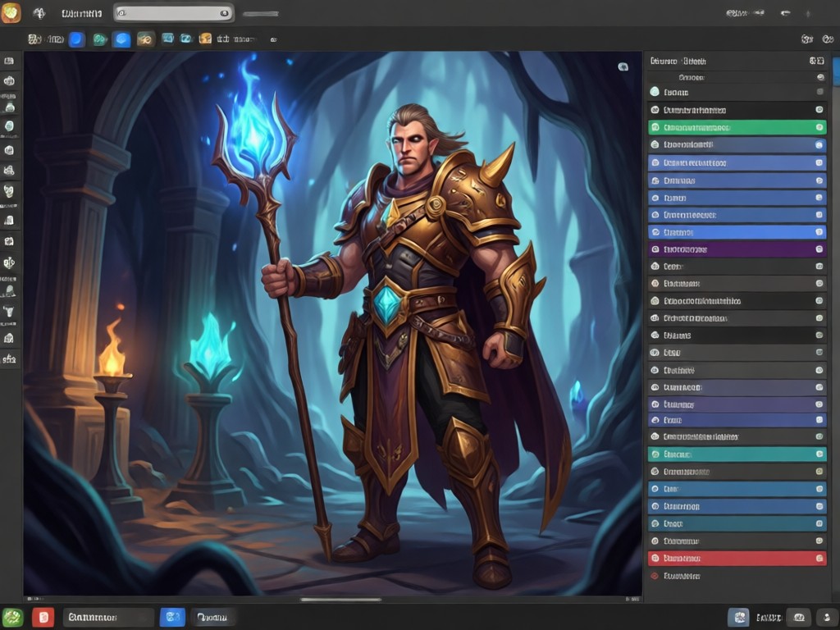The image size is (840, 630).
Task: Select the bright green highlighted layer row
Action: pyautogui.click(x=737, y=127)
